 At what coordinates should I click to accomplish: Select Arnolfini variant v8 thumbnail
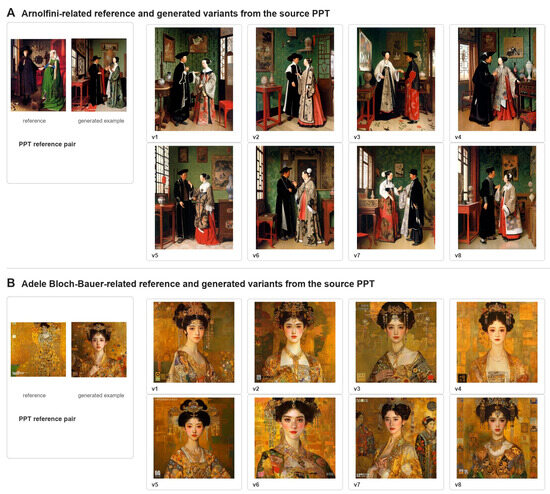pos(497,198)
